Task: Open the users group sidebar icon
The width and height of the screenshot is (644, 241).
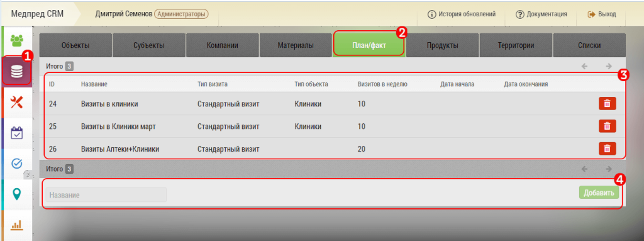Action: click(17, 40)
